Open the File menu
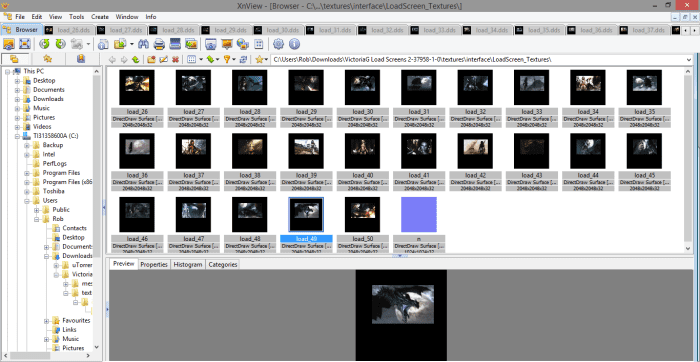Image resolution: width=700 pixels, height=362 pixels. tap(20, 17)
